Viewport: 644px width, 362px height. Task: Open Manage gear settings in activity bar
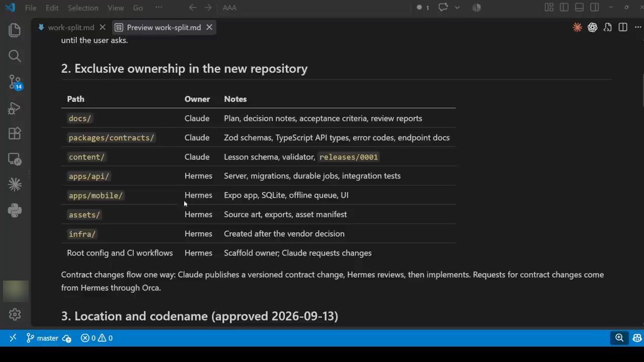(15, 314)
